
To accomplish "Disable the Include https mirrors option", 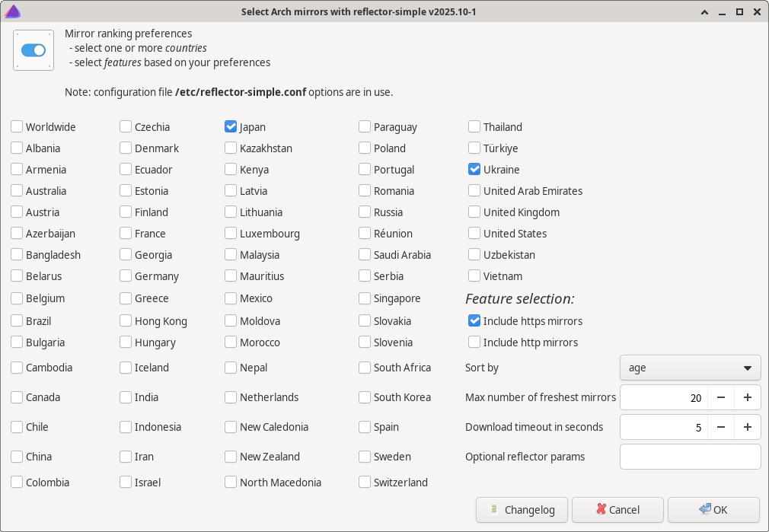I will tap(474, 321).
